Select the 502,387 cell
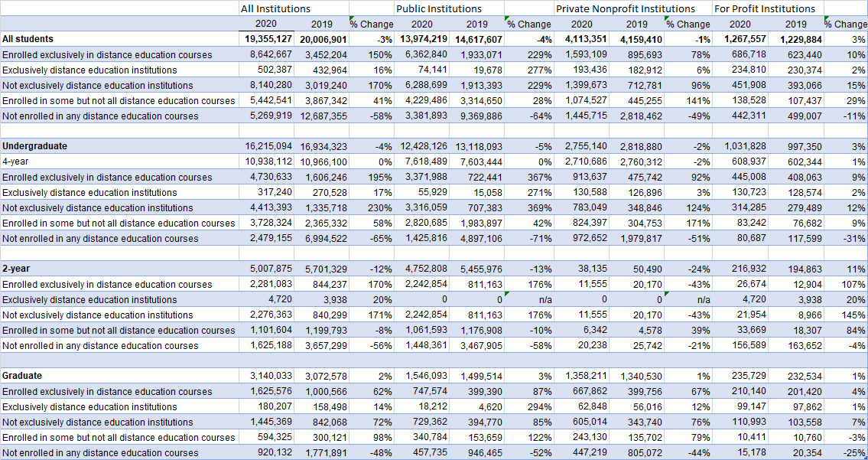868x460 pixels. click(x=266, y=70)
